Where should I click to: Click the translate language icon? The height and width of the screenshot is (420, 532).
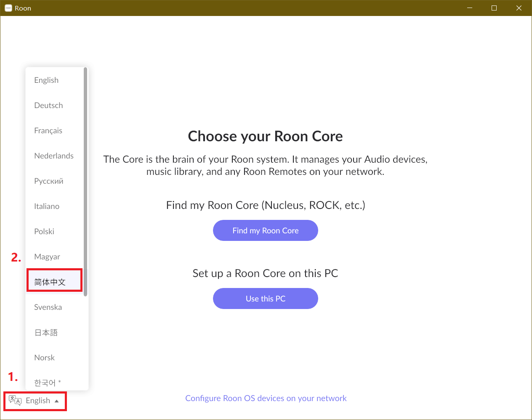click(15, 400)
